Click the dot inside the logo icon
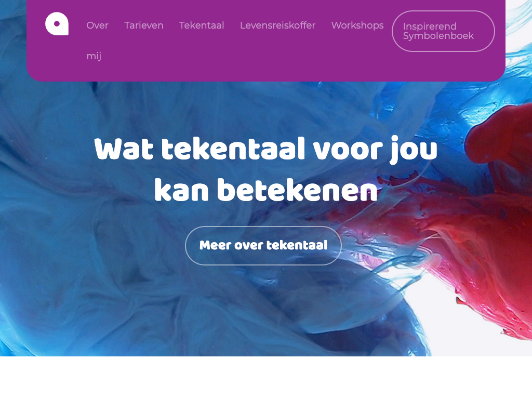Image resolution: width=532 pixels, height=399 pixels. (x=57, y=23)
